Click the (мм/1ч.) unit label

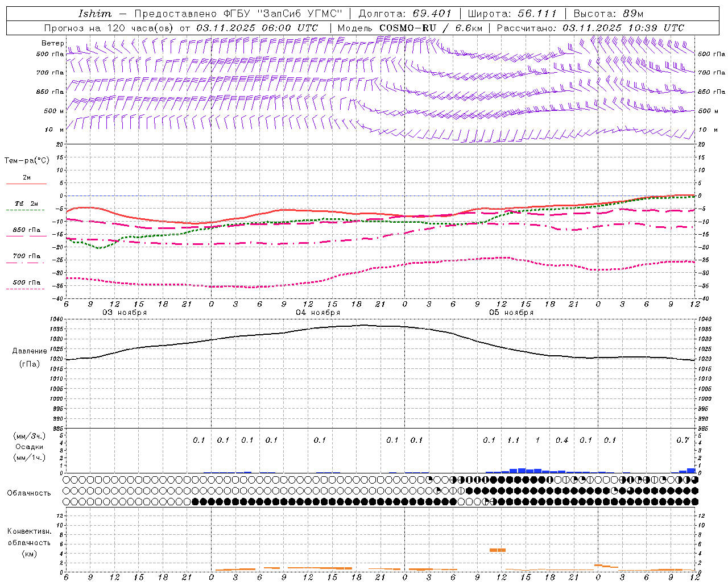tap(30, 458)
